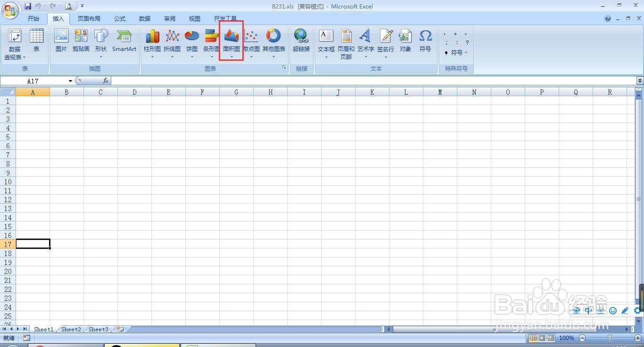Add a 签名行 signature line
This screenshot has height=347, width=644.
point(386,43)
